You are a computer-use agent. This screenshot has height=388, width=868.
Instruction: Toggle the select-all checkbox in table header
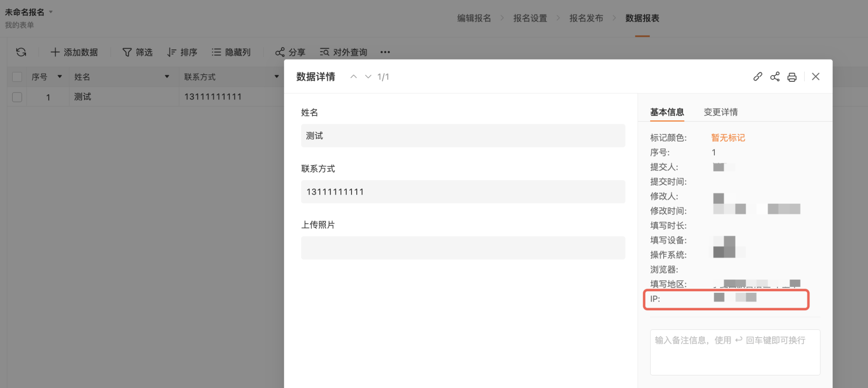[17, 77]
